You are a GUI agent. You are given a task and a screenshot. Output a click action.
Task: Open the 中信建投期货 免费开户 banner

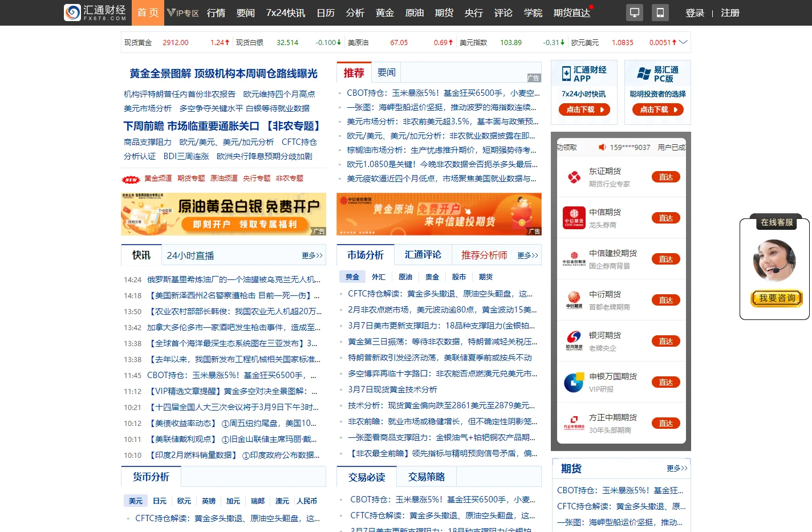point(439,214)
